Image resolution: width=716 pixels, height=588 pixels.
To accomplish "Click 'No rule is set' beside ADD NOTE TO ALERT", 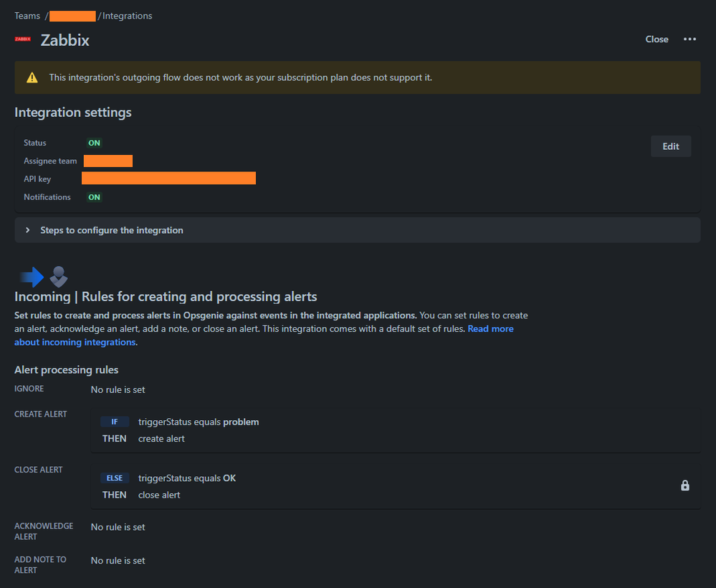I will (118, 561).
